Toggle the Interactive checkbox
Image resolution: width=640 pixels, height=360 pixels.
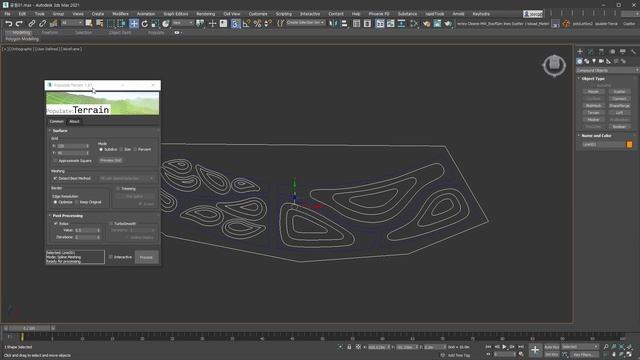[x=111, y=257]
